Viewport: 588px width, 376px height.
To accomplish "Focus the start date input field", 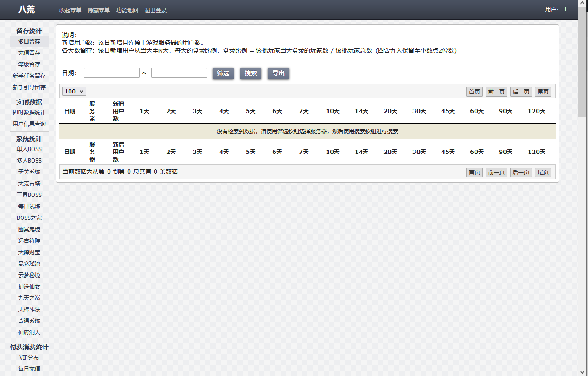I will click(112, 73).
